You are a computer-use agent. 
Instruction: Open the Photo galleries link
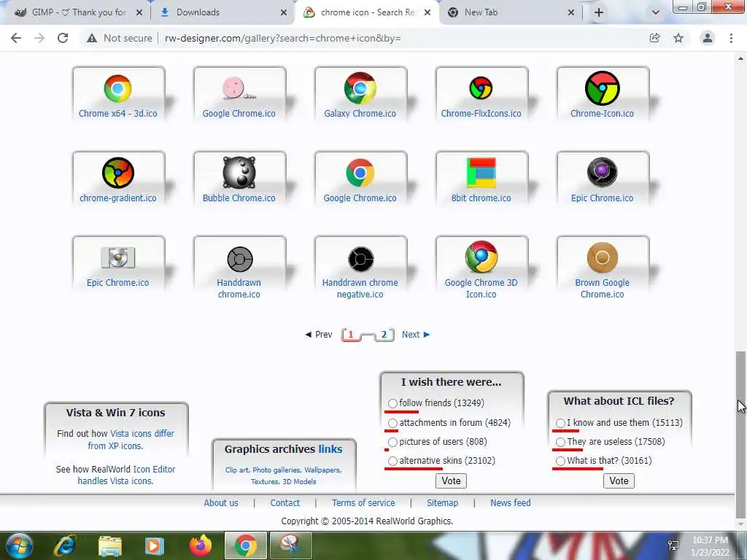click(x=276, y=470)
